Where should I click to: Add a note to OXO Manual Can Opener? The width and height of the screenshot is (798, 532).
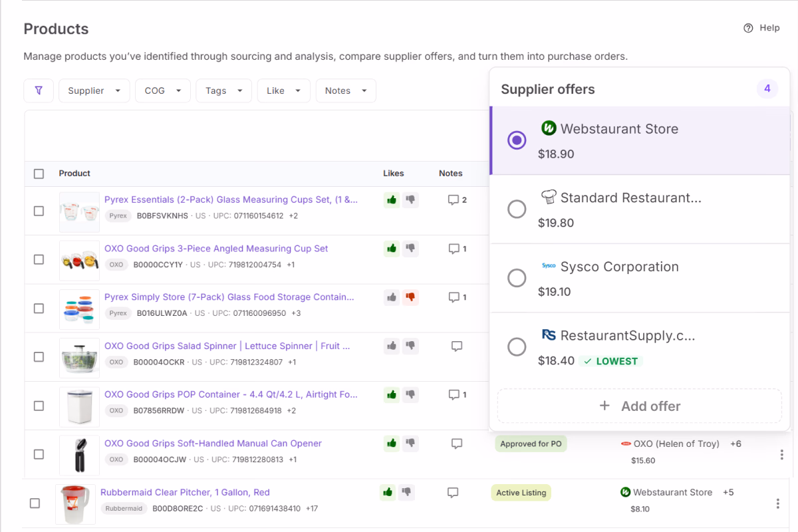456,444
